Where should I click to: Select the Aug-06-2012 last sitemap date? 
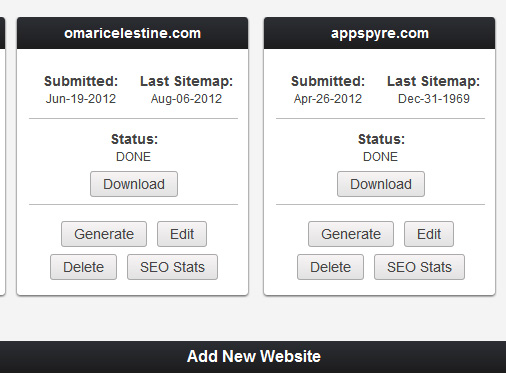186,99
